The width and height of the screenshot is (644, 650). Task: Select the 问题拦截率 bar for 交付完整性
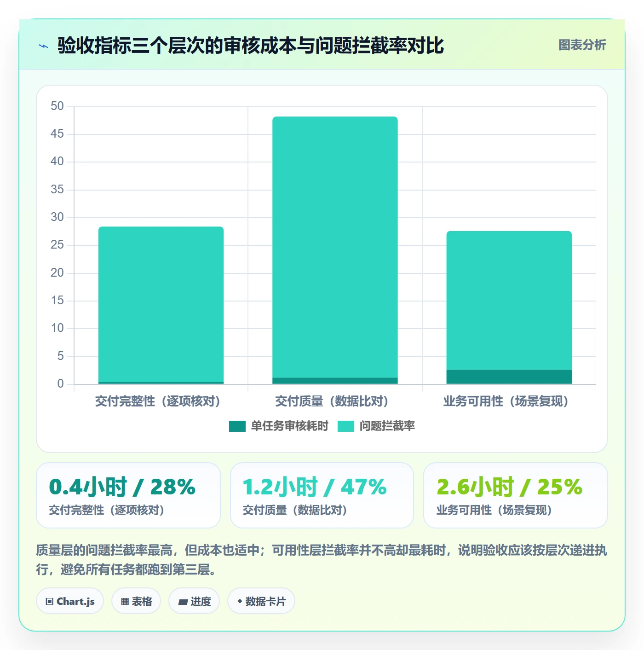(161, 304)
